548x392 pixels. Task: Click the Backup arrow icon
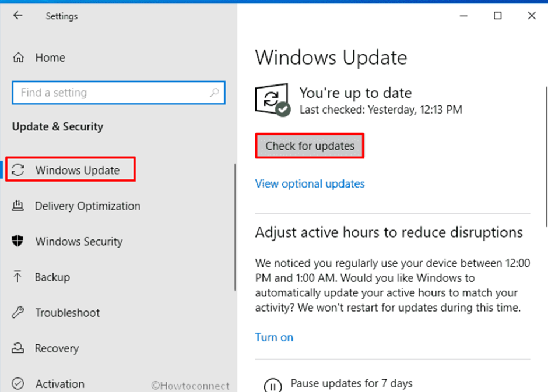(18, 277)
